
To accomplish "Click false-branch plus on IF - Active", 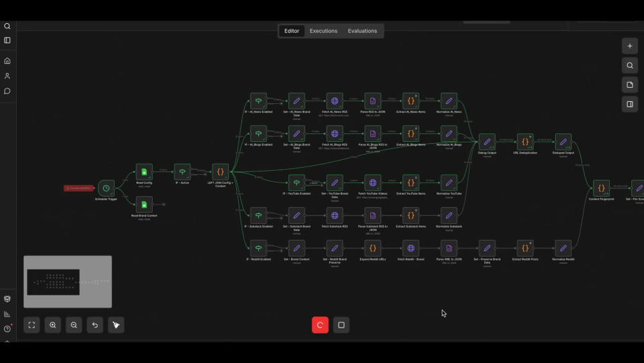I will [x=206, y=174].
